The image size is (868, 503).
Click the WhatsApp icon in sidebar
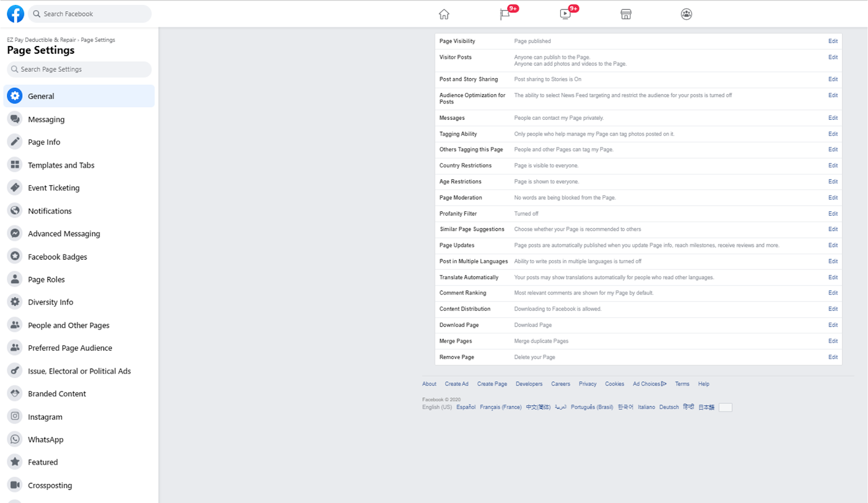point(15,439)
